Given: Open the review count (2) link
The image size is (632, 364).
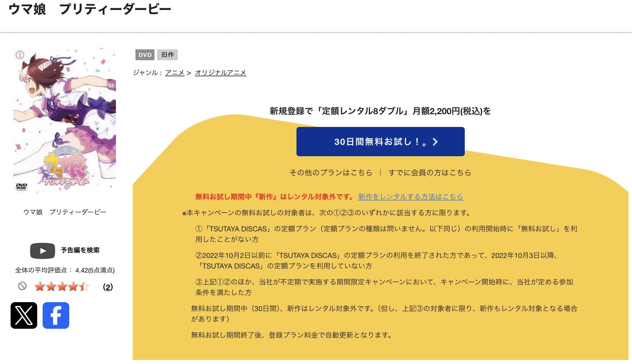Looking at the screenshot, I should click(x=108, y=287).
